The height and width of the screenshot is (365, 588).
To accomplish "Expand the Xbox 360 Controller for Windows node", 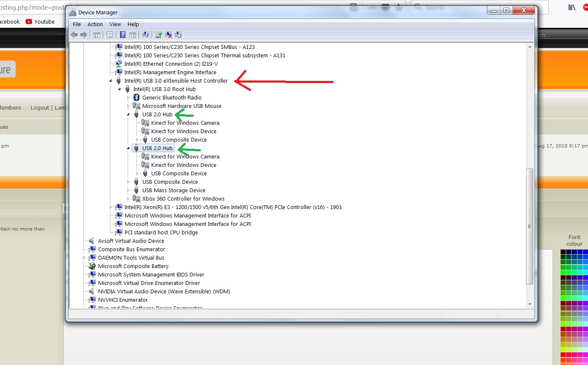I will [128, 199].
